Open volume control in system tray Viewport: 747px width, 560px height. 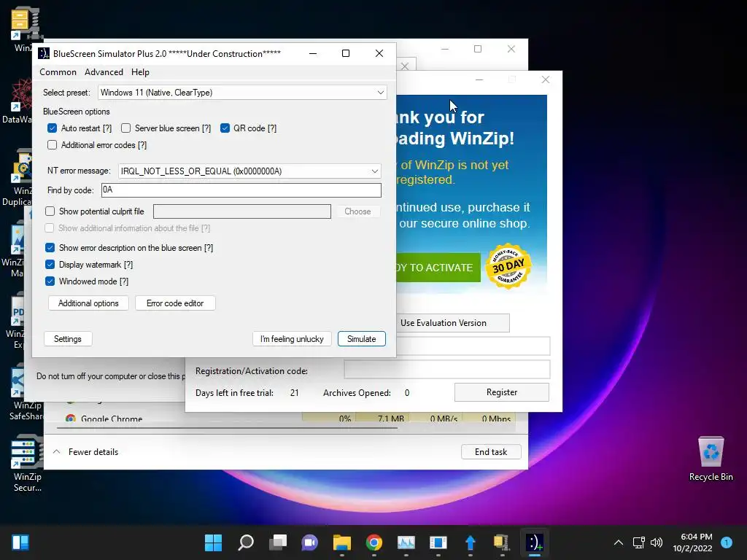click(657, 542)
